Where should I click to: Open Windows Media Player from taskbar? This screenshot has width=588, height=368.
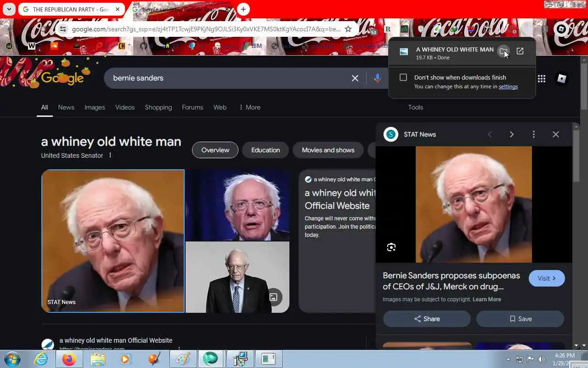pyautogui.click(x=125, y=359)
